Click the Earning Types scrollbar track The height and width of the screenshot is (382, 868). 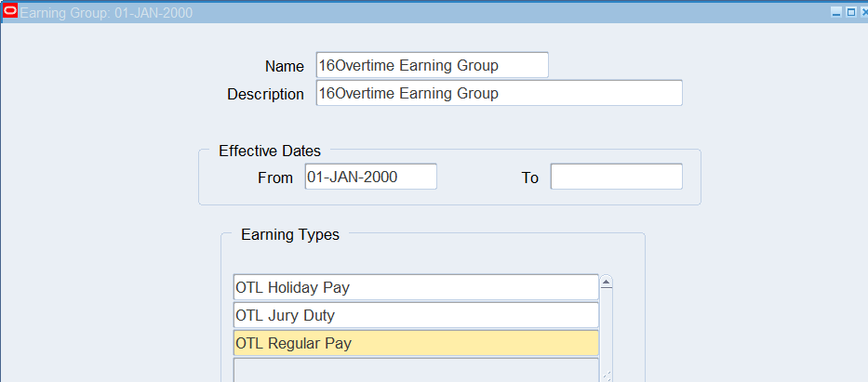(606, 325)
